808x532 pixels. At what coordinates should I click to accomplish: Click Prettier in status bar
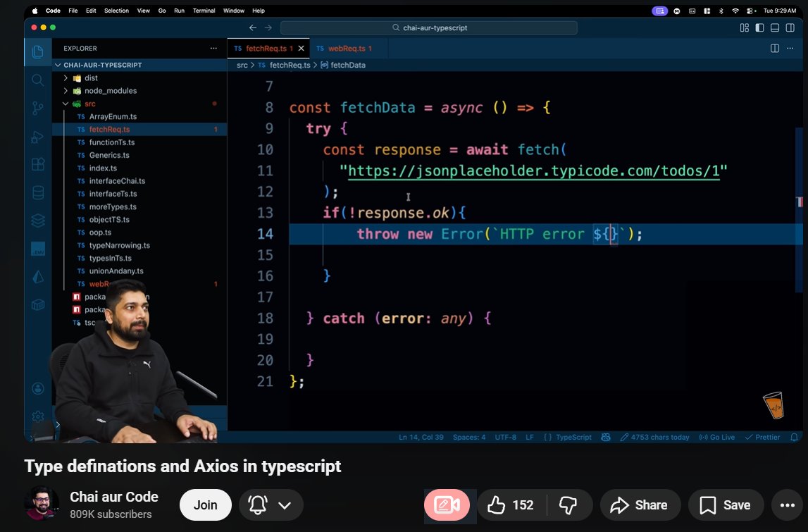point(763,437)
